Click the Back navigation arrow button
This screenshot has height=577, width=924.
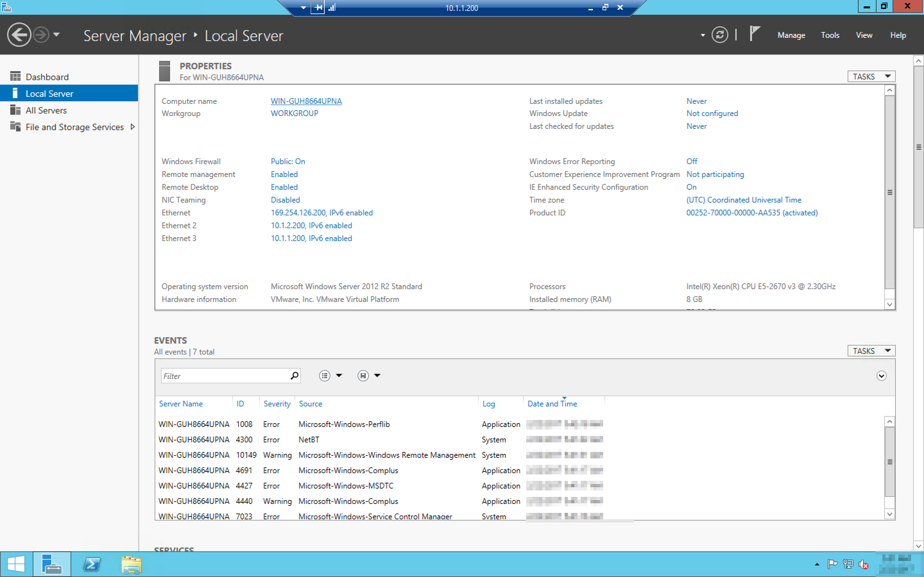pyautogui.click(x=19, y=35)
